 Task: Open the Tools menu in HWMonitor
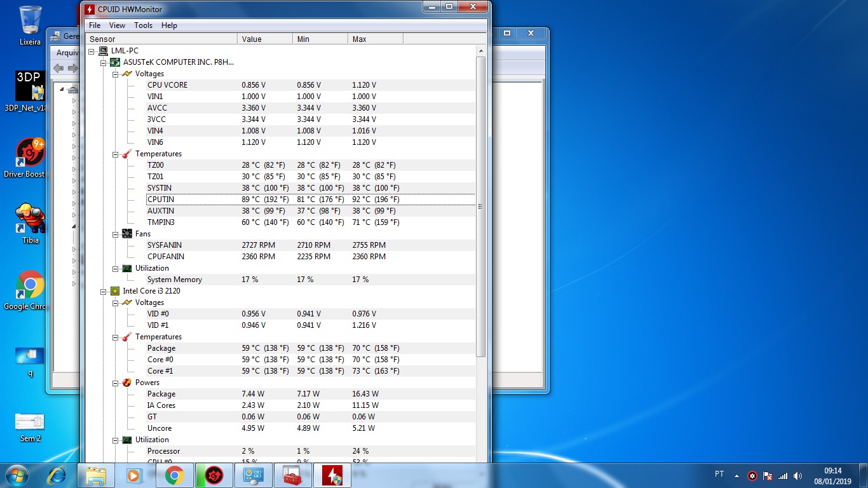[143, 25]
